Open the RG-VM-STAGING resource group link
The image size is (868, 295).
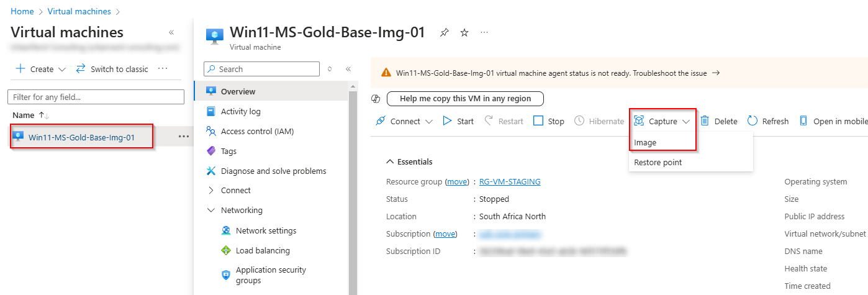tap(510, 182)
